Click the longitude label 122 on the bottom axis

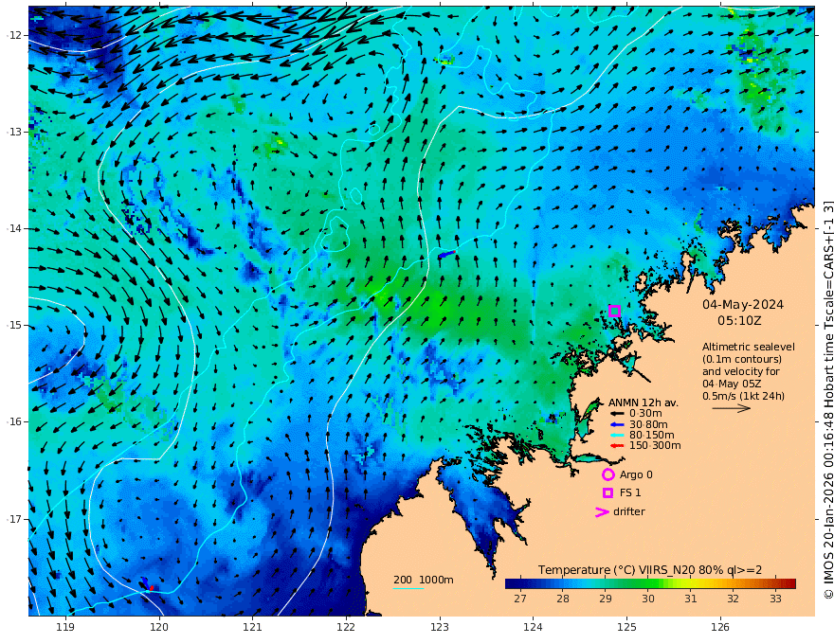click(x=346, y=627)
